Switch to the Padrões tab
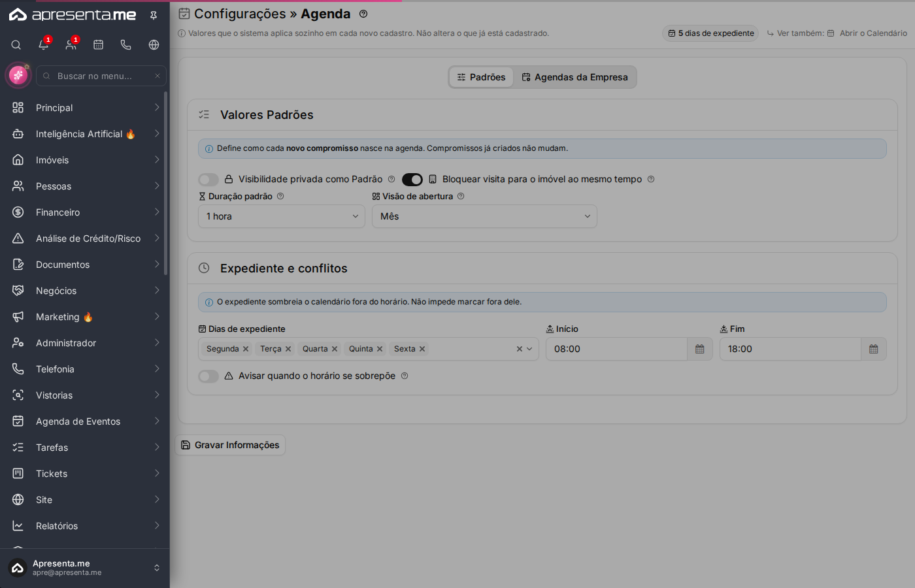The image size is (915, 588). point(481,77)
